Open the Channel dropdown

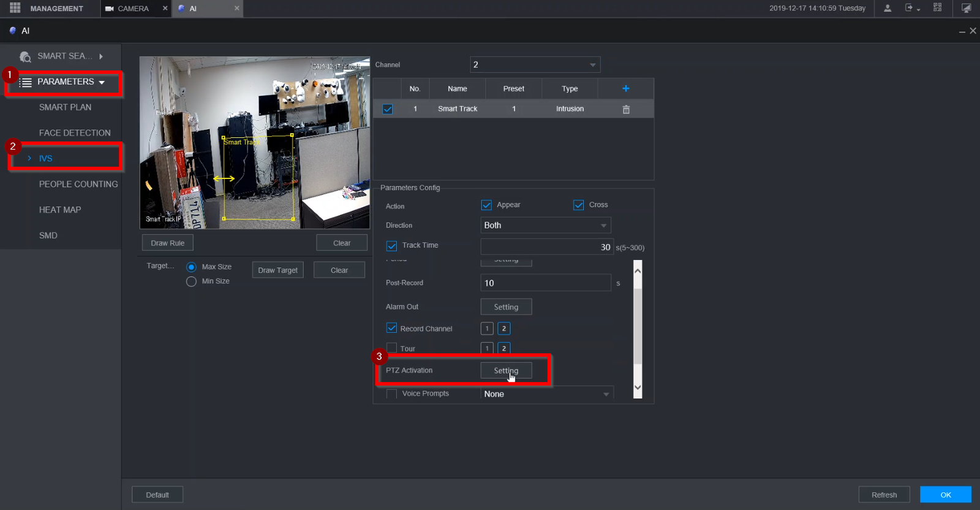pos(535,65)
